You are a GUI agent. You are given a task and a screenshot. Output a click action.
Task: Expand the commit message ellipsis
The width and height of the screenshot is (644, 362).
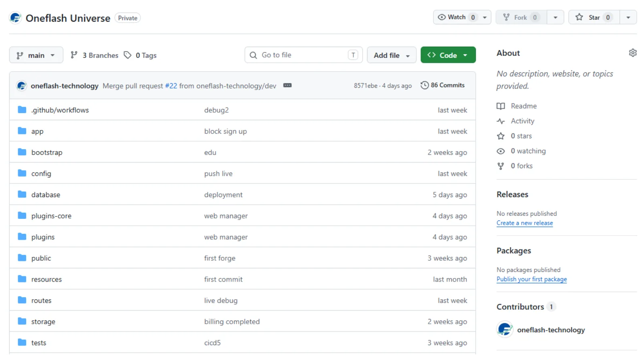click(287, 85)
